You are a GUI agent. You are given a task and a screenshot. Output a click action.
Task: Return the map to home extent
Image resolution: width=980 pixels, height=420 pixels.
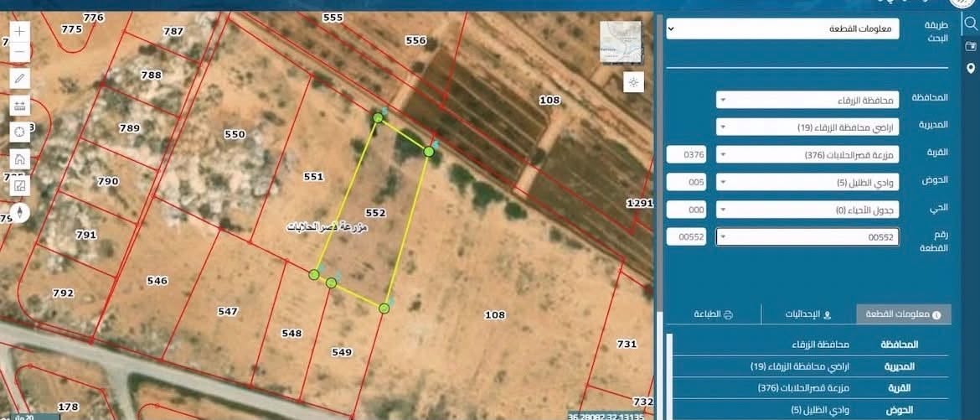pos(20,159)
